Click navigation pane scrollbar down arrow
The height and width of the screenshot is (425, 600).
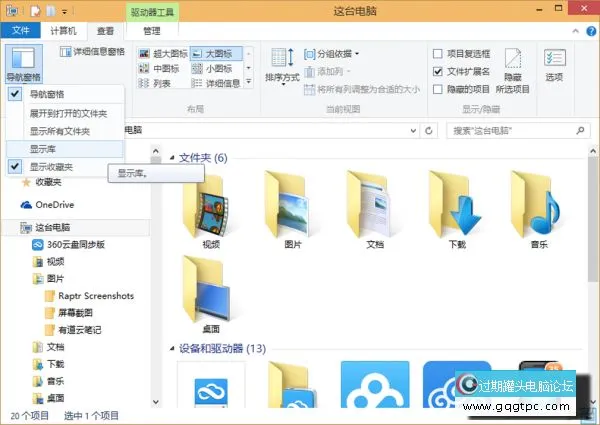pos(156,402)
